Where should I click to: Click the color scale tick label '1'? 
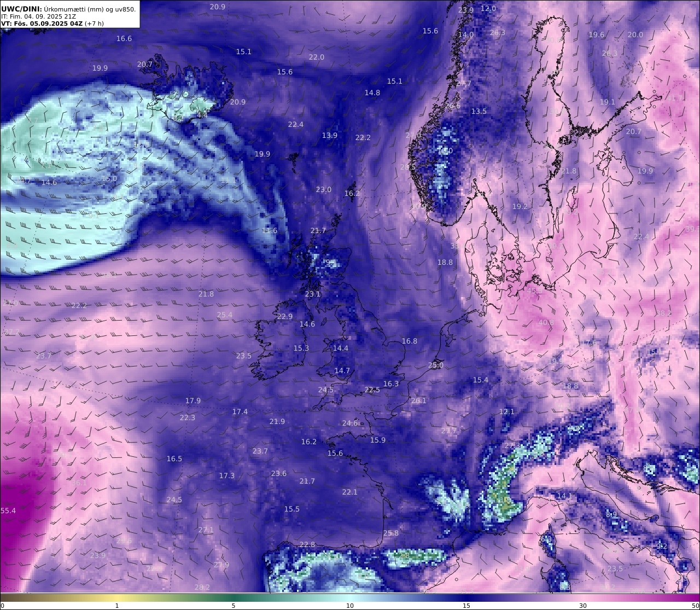pyautogui.click(x=117, y=606)
